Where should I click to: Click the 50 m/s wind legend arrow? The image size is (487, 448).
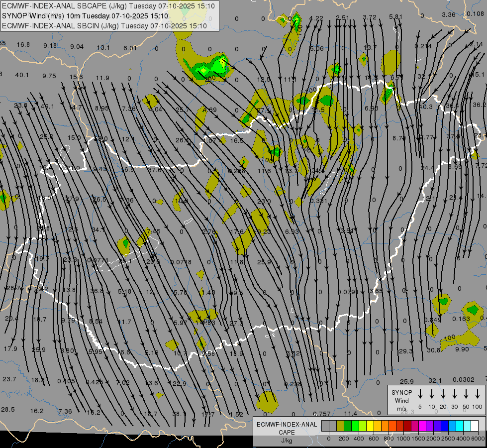point(466,394)
